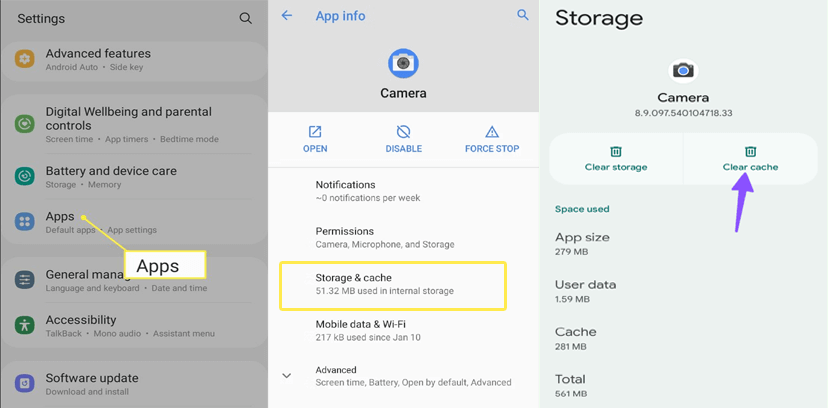Tap the Battery and device care icon

click(25, 176)
